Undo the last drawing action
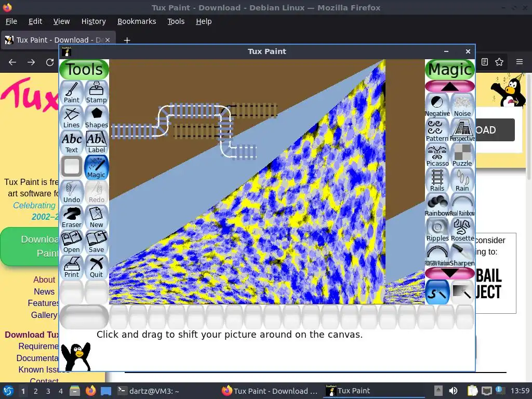The image size is (532, 399). tap(72, 192)
